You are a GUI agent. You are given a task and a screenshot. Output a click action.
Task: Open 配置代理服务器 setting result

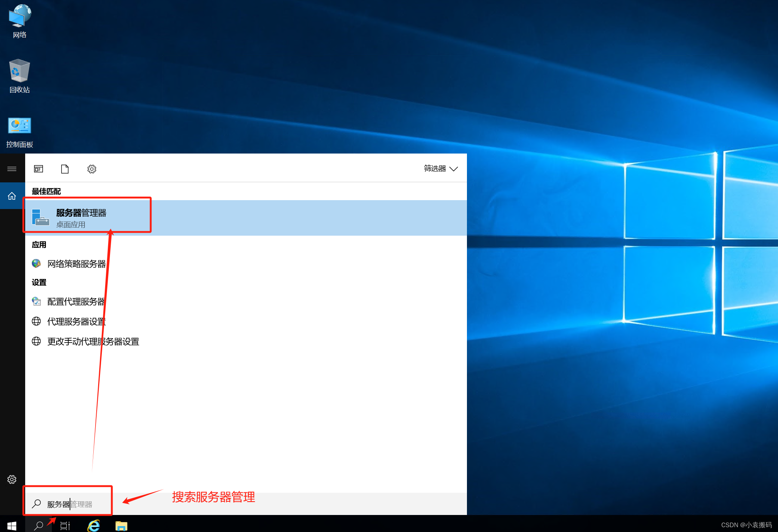246,302
